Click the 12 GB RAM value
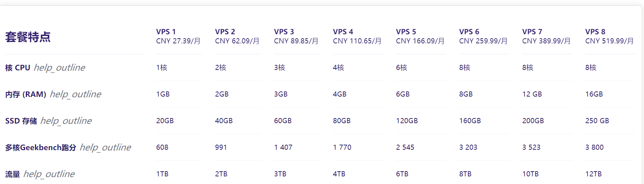644x184 pixels. [x=532, y=94]
